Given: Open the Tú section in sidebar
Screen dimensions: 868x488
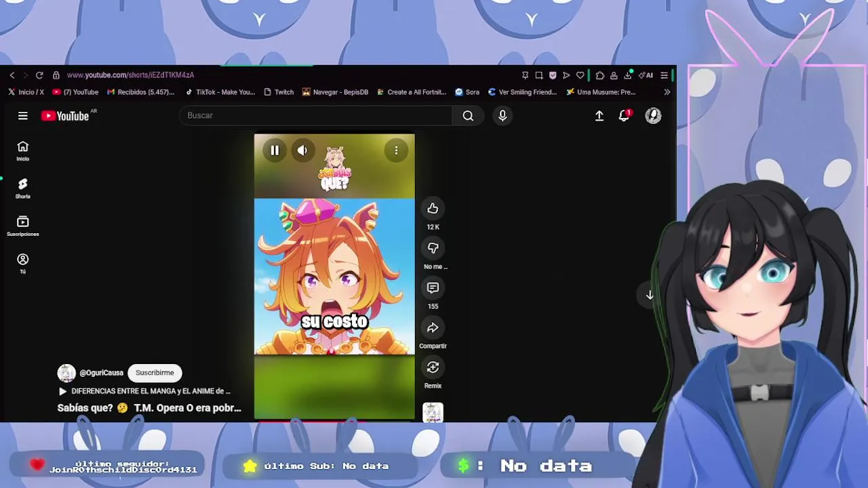Looking at the screenshot, I should pyautogui.click(x=23, y=264).
